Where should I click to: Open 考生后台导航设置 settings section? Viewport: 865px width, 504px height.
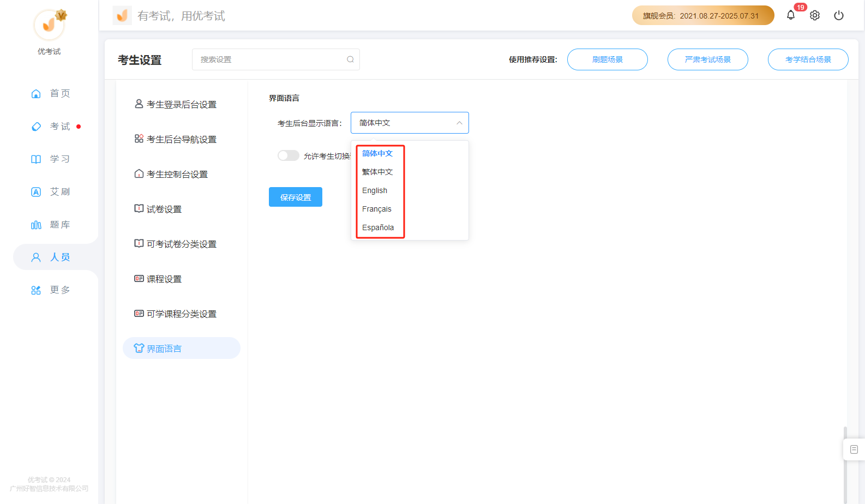coord(182,139)
